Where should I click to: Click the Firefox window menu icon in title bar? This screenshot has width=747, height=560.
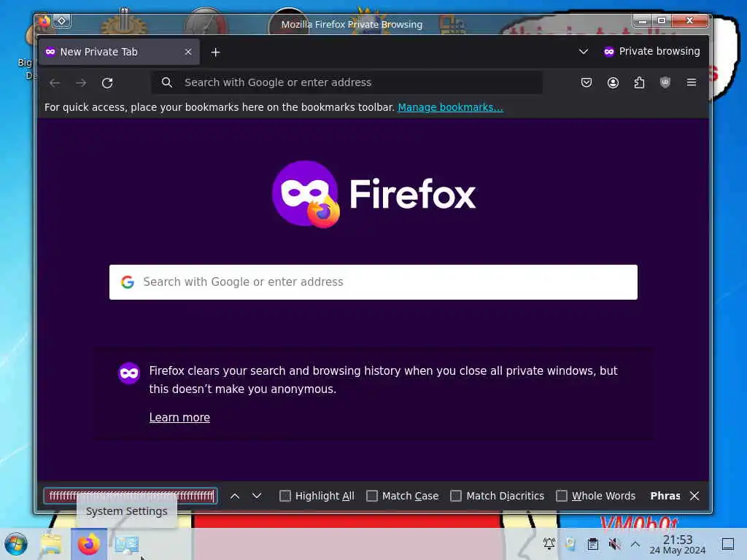pos(44,21)
